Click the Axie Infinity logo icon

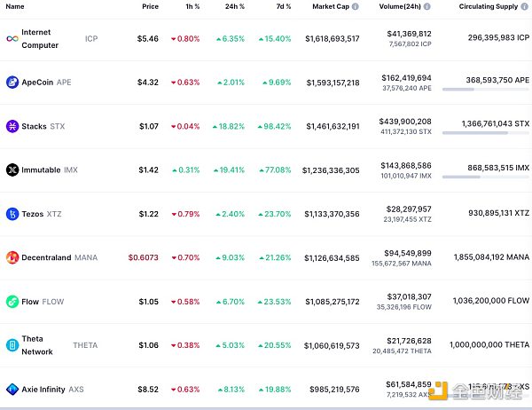12,389
